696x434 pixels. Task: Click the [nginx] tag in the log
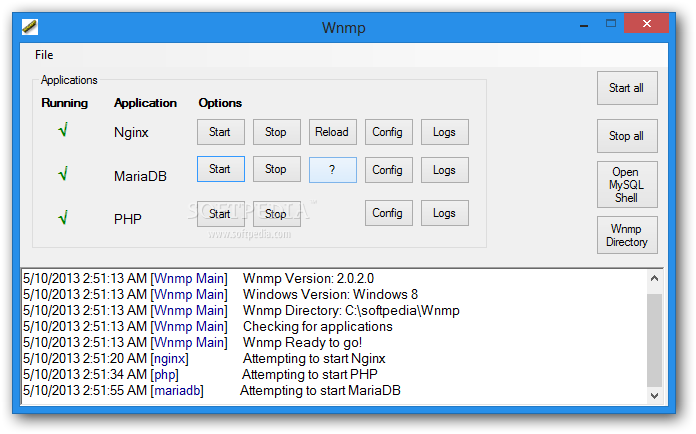[x=170, y=359]
